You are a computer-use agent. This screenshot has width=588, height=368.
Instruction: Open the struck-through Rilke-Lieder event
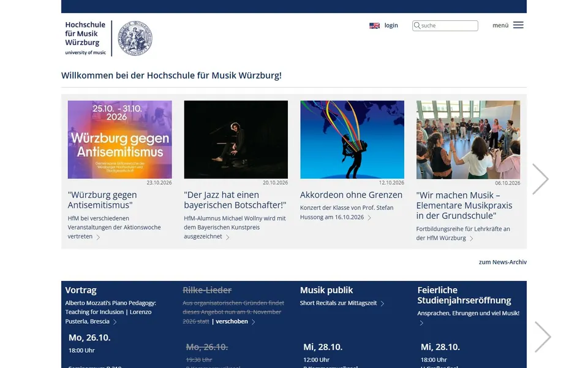(x=207, y=290)
